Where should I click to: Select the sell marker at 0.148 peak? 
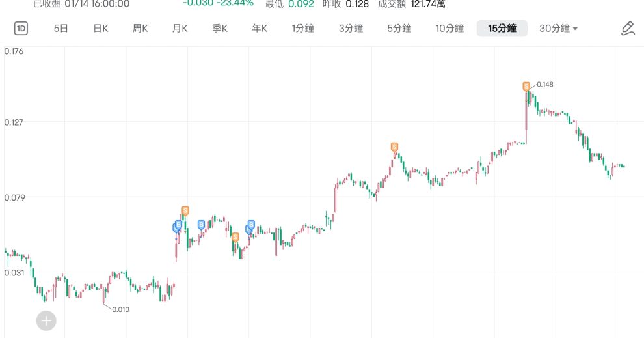click(526, 87)
